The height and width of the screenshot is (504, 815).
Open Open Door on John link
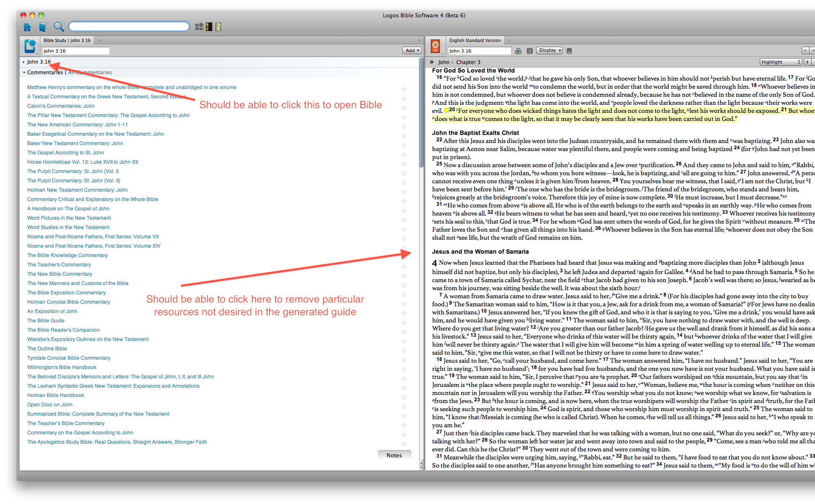point(50,405)
